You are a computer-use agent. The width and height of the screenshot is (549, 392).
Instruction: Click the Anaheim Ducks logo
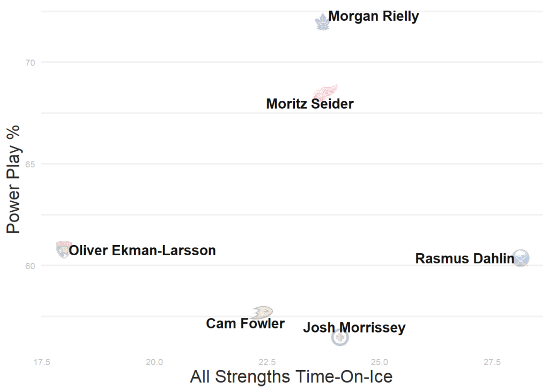(x=263, y=312)
